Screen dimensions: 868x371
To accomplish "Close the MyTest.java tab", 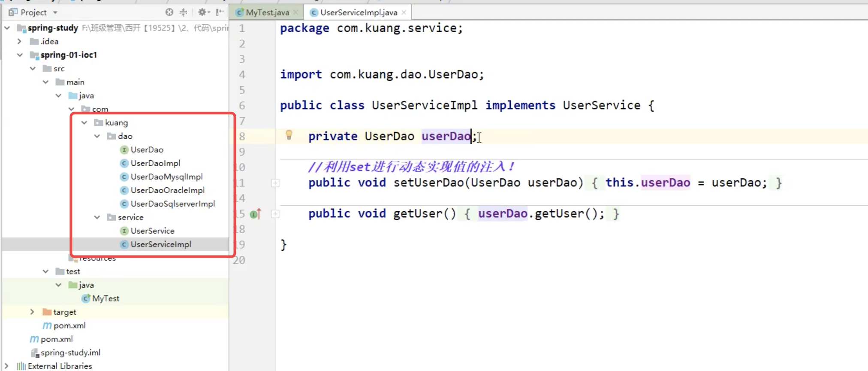I will click(295, 12).
